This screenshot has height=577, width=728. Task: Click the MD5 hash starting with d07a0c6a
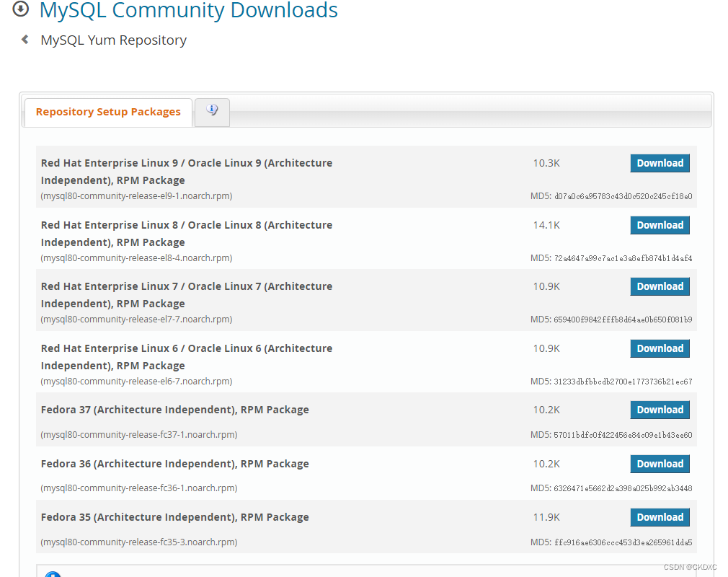pos(623,196)
